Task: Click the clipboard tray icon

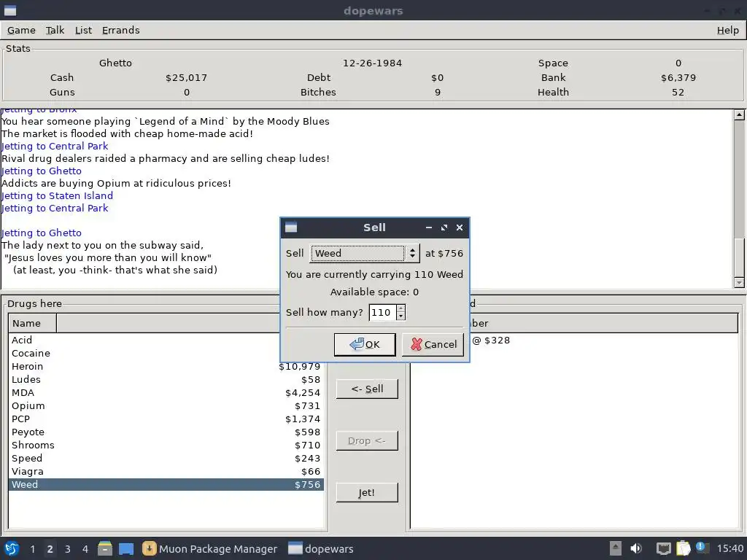Action: (683, 548)
